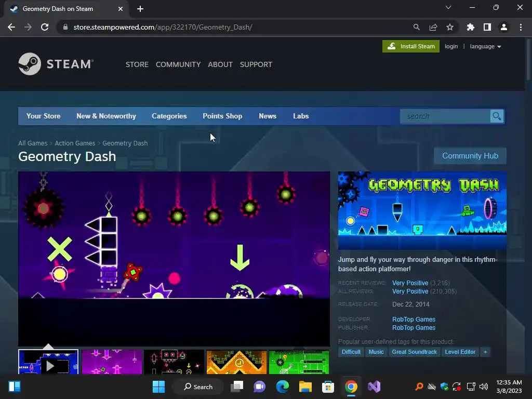Screen dimensions: 532x399
Task: Select the Difficult tag
Action: click(351, 352)
